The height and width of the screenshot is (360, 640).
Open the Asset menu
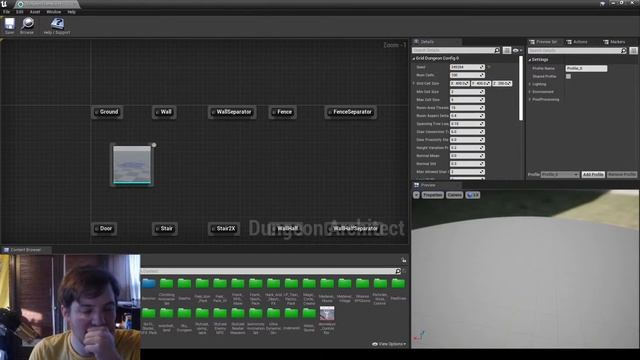point(35,12)
